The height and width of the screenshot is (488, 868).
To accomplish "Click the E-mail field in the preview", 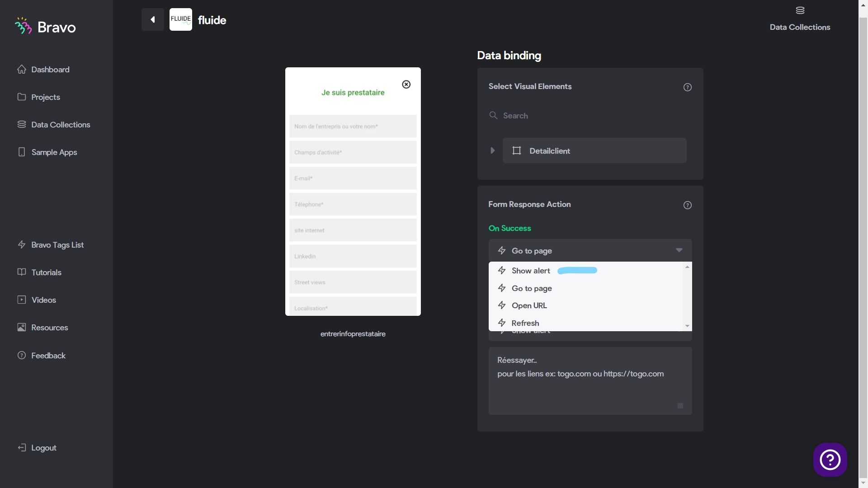I will [353, 178].
